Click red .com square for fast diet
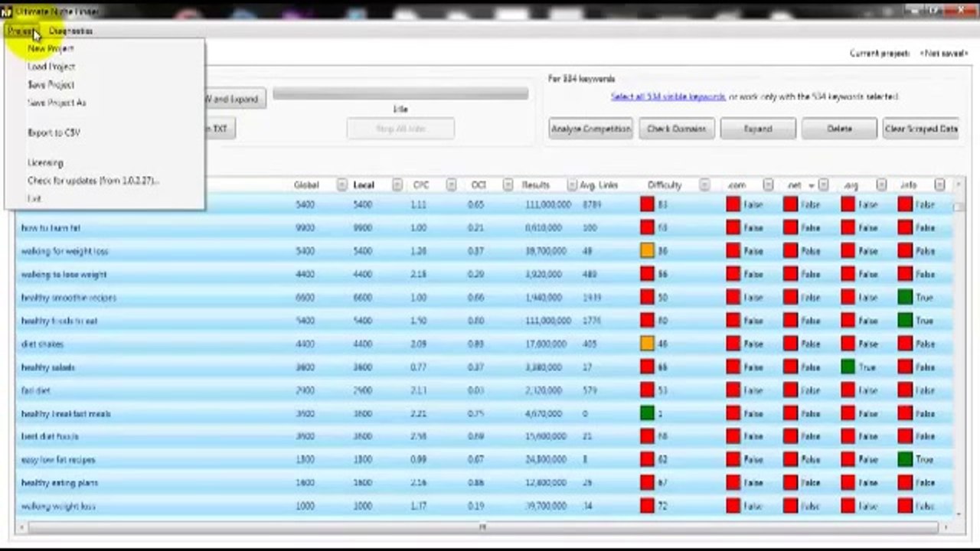The image size is (980, 551). coord(733,390)
